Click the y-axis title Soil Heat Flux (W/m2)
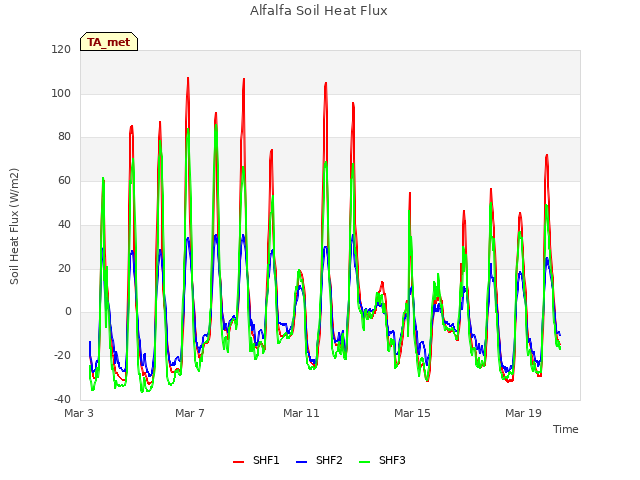The image size is (640, 480). pos(14,226)
